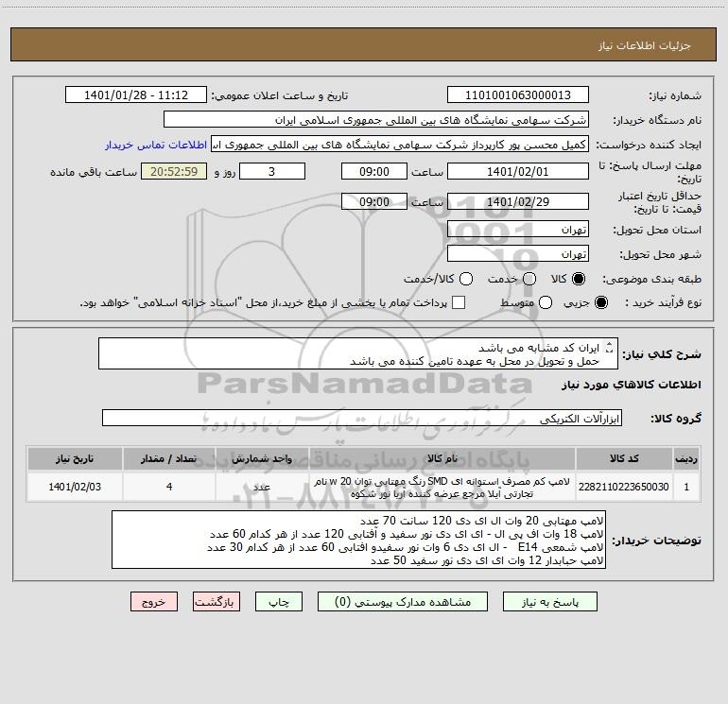Click product code 228211022365003 cell

(624, 487)
